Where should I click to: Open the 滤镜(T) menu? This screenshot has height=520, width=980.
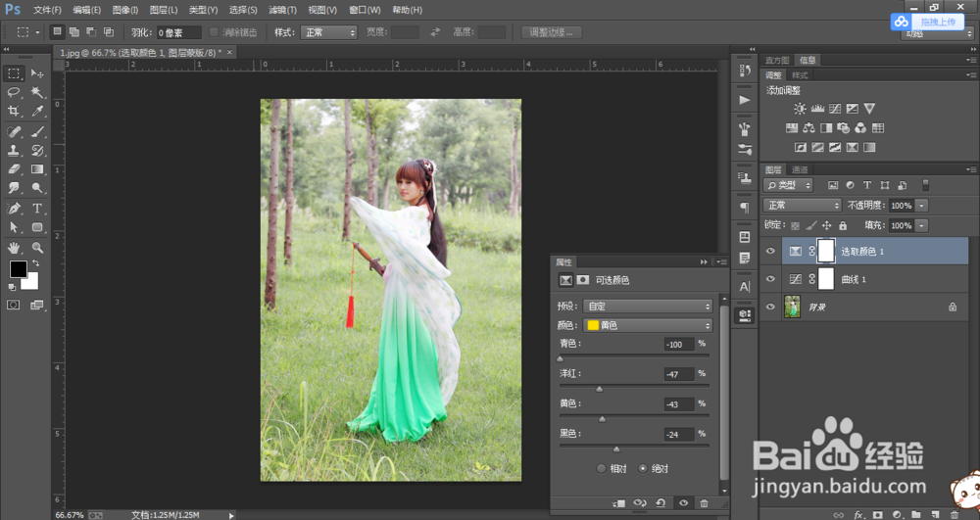pyautogui.click(x=282, y=10)
